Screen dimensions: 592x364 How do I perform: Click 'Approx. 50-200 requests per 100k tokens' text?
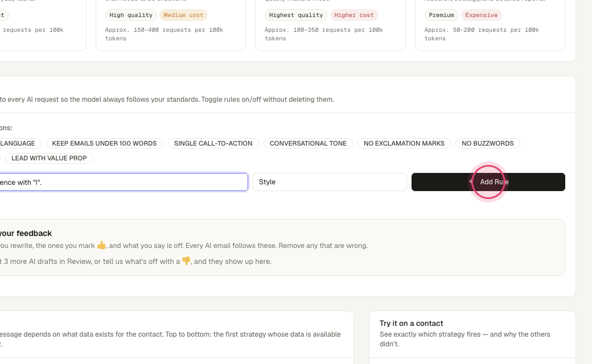pyautogui.click(x=482, y=34)
